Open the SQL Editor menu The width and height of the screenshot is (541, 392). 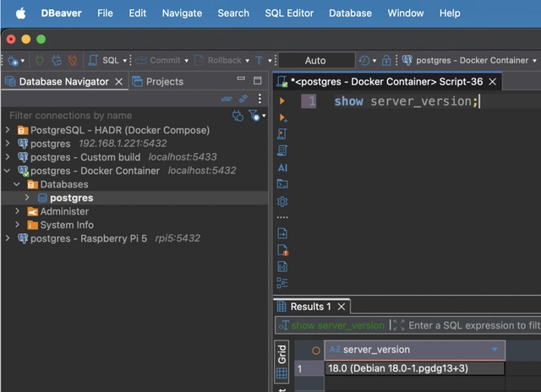click(289, 13)
